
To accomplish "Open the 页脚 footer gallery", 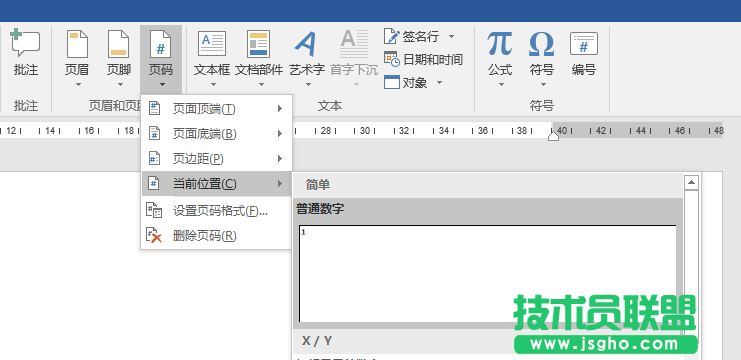I will [119, 58].
